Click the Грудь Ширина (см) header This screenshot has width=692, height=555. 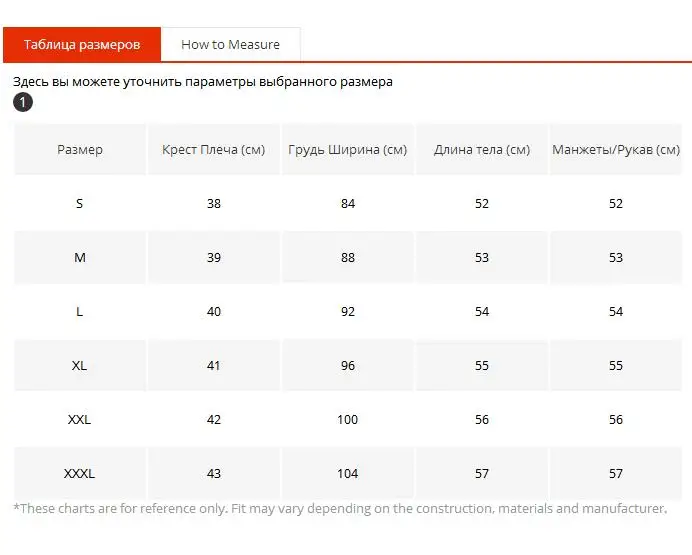347,150
